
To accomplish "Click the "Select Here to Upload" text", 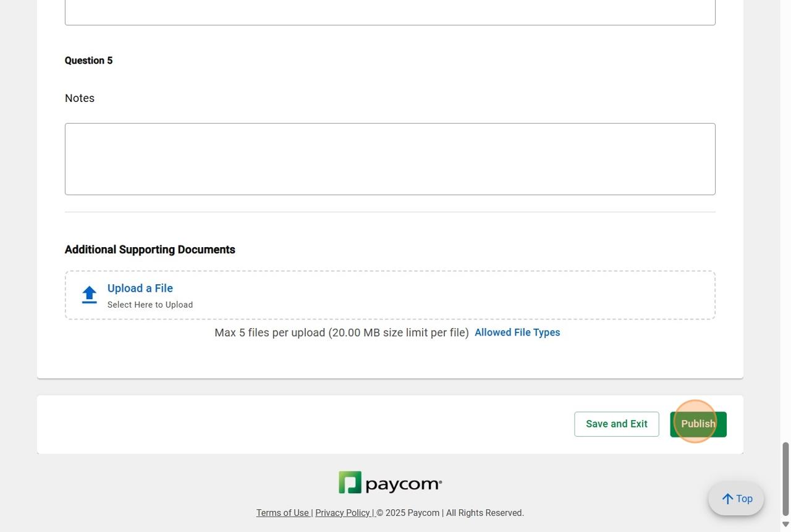I will [x=150, y=305].
